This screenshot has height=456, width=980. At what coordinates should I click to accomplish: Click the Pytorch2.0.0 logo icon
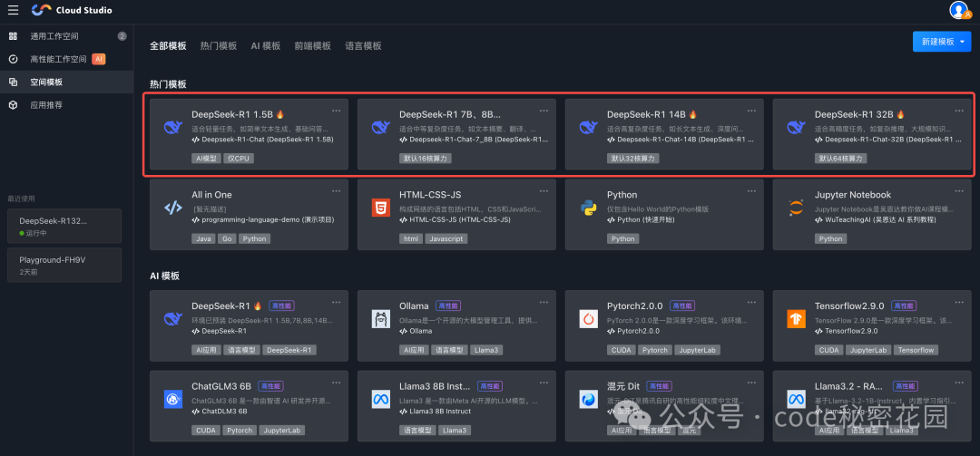click(587, 318)
